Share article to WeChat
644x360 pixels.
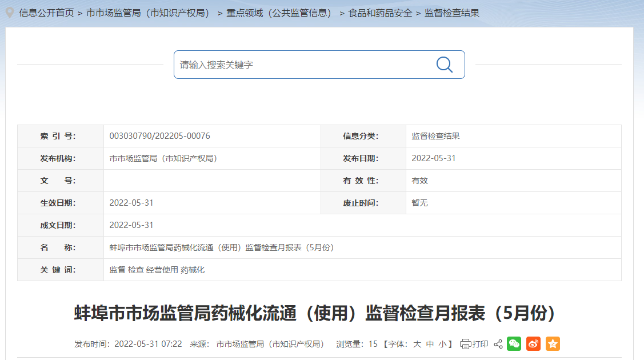point(514,344)
